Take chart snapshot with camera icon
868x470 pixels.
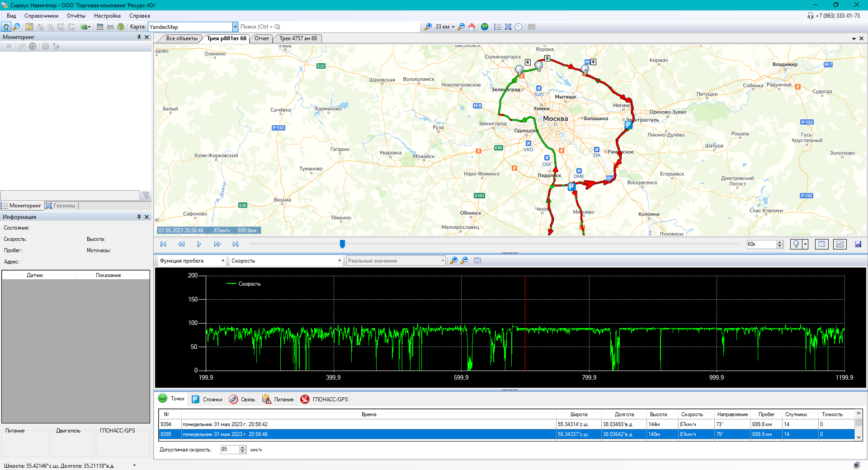(477, 261)
